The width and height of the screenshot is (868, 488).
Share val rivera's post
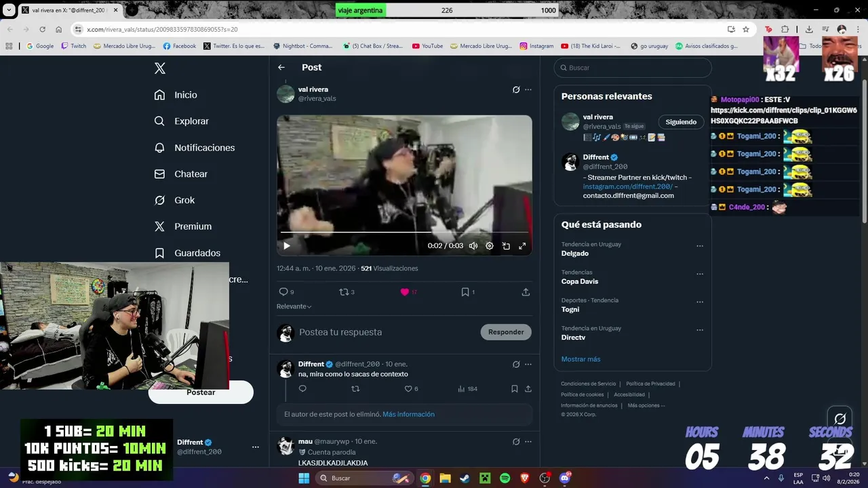point(526,292)
